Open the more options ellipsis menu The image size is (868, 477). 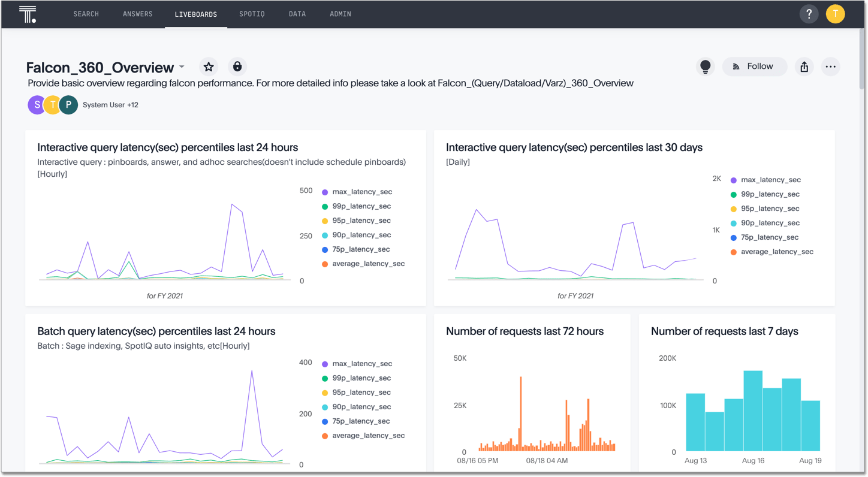pos(830,67)
